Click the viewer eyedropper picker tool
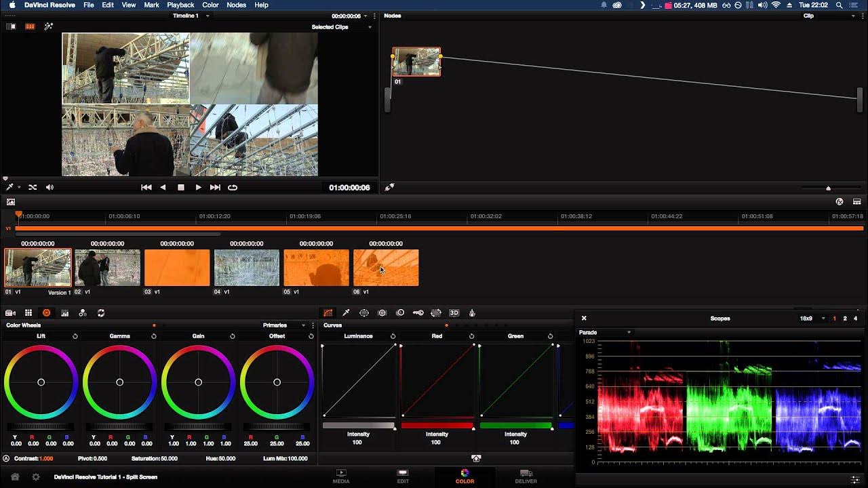The width and height of the screenshot is (868, 488). pyautogui.click(x=9, y=187)
